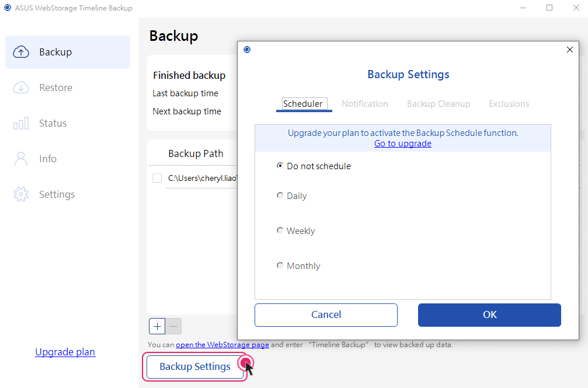Open the Backup Cleanup tab
Viewport: 588px width, 388px height.
[439, 103]
